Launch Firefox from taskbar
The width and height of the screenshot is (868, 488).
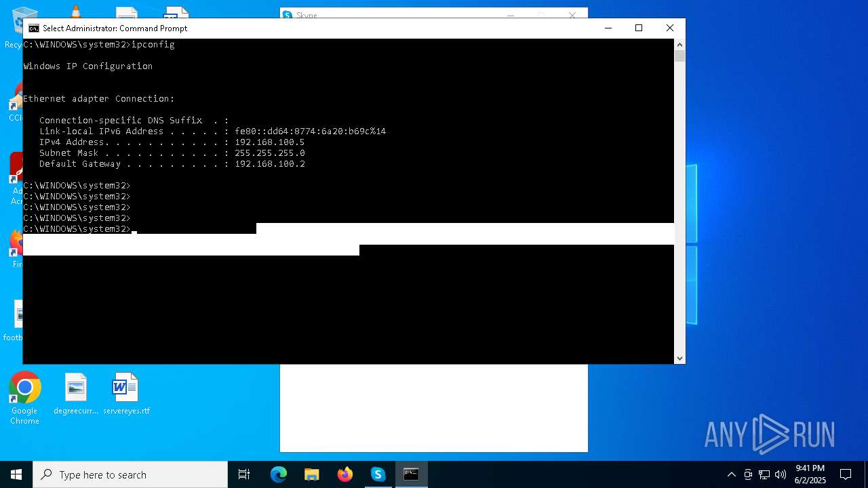[345, 474]
